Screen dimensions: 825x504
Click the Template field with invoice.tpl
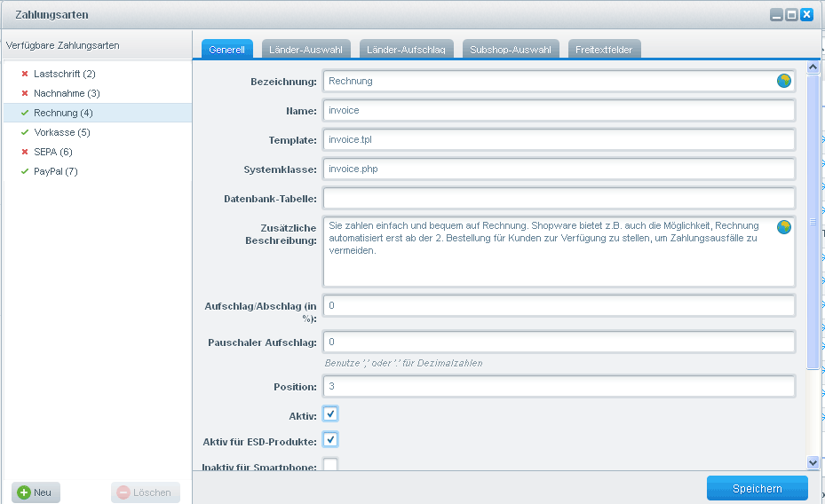[559, 140]
